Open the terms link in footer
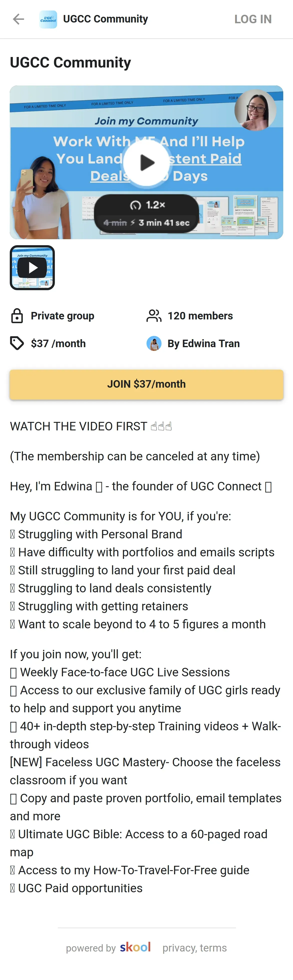293x980 pixels. pos(213,948)
